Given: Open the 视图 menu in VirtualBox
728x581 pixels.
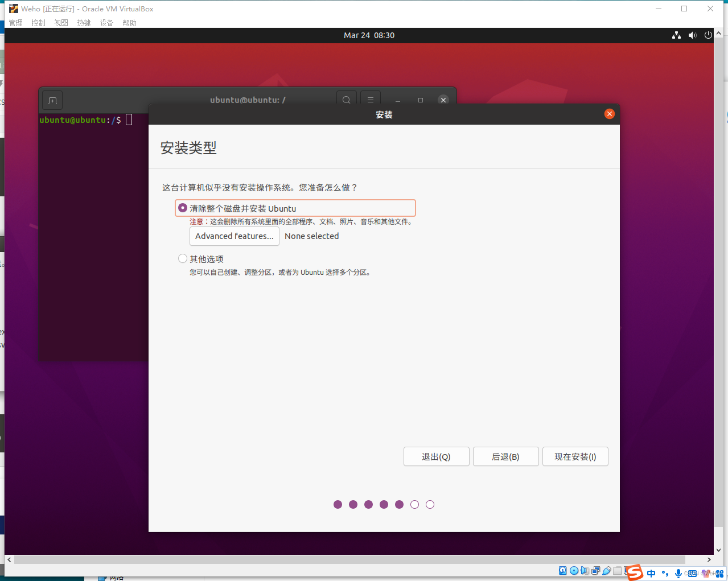Looking at the screenshot, I should (x=61, y=23).
